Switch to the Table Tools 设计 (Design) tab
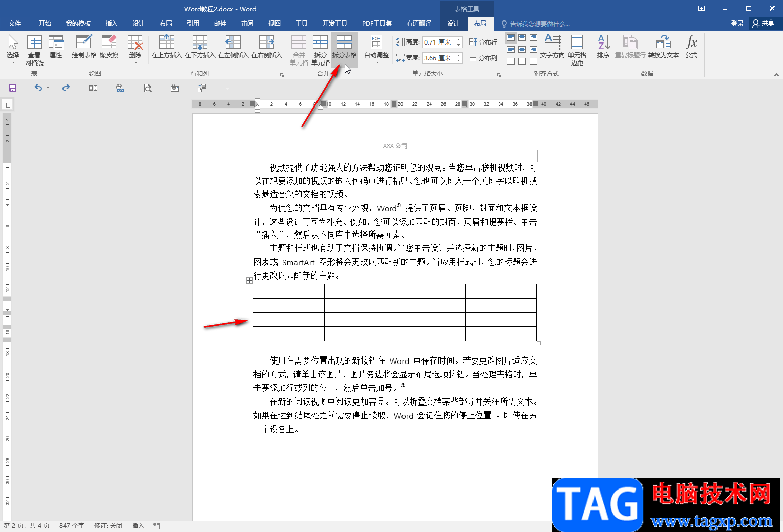The image size is (783, 532). coord(453,24)
